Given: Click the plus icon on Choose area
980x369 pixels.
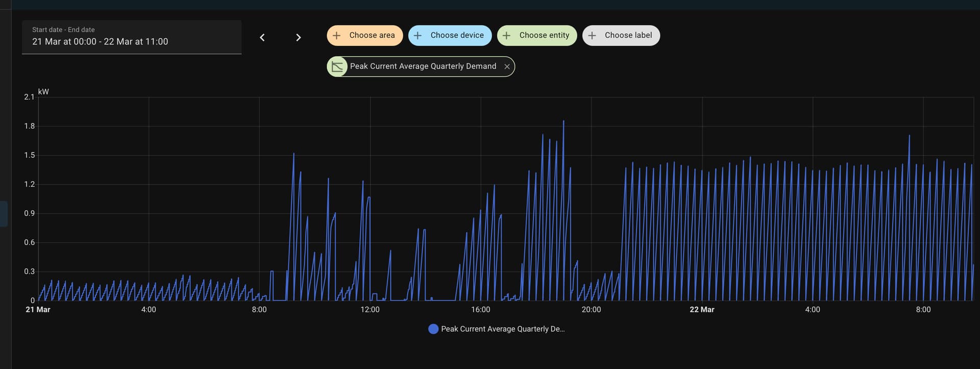Looking at the screenshot, I should [337, 35].
